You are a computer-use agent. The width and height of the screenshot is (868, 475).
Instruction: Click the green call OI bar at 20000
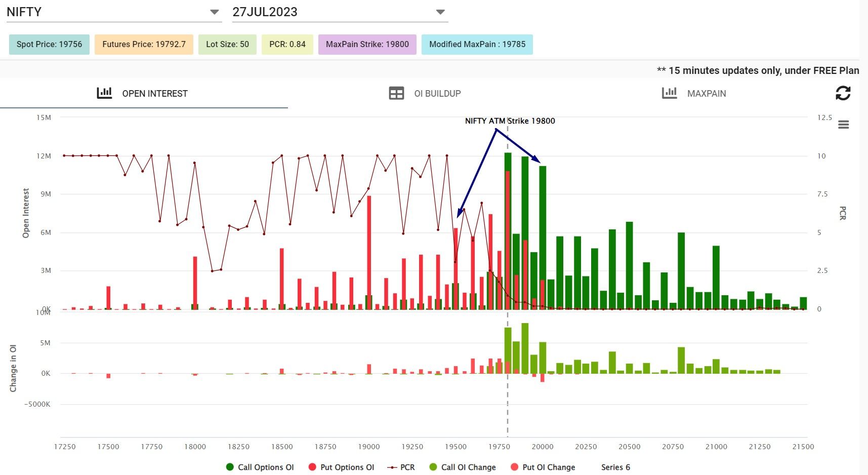543,238
